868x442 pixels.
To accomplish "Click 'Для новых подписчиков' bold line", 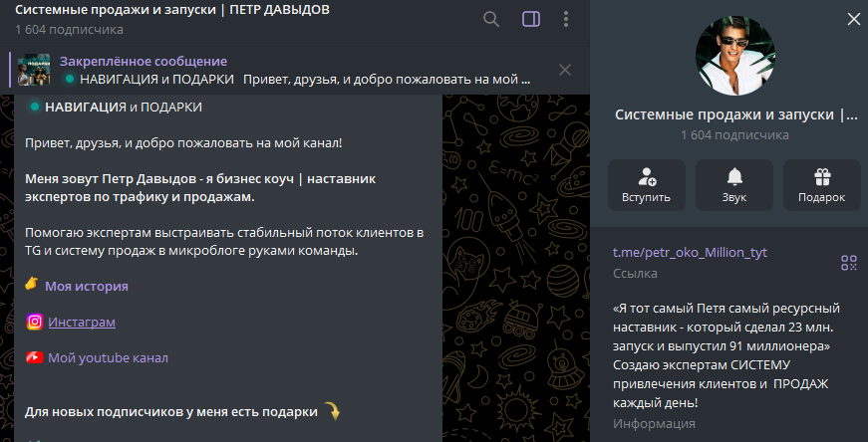I will [171, 412].
